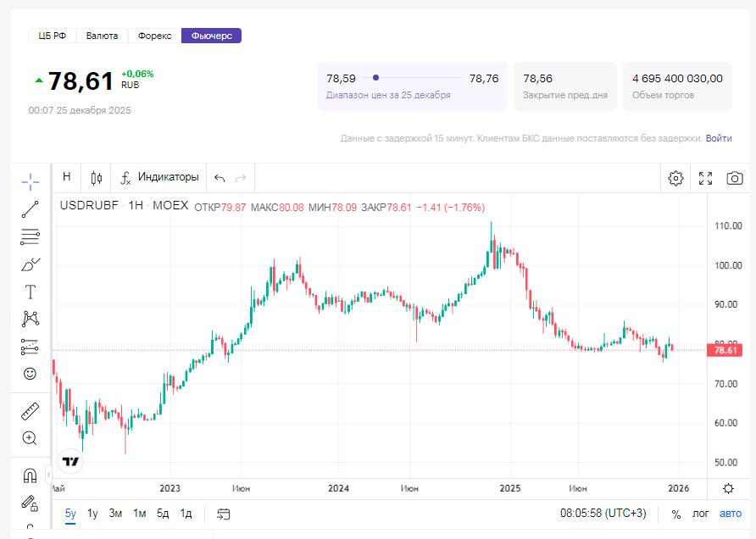This screenshot has height=539, width=756.
Task: Open the Индикаторы indicators list
Action: 159,177
